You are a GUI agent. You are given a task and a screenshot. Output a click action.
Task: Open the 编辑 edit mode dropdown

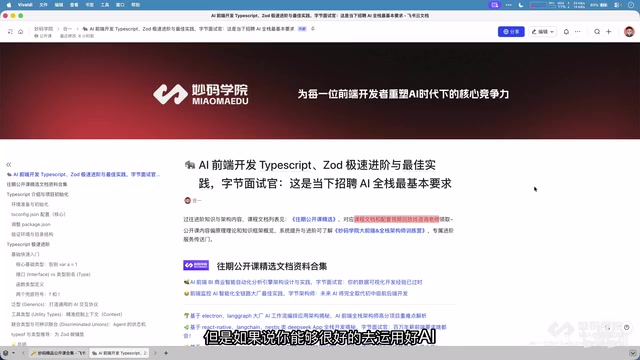tap(542, 31)
